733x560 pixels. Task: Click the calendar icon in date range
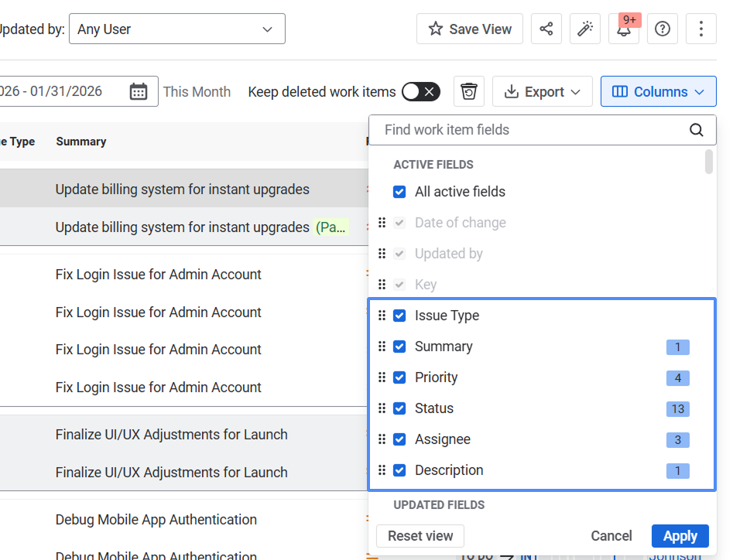point(139,91)
